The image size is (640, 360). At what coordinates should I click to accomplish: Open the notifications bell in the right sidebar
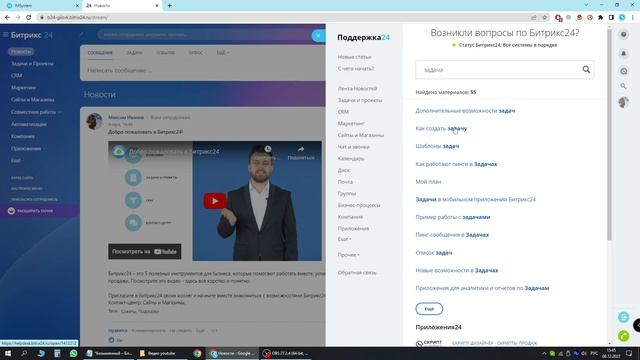(623, 53)
